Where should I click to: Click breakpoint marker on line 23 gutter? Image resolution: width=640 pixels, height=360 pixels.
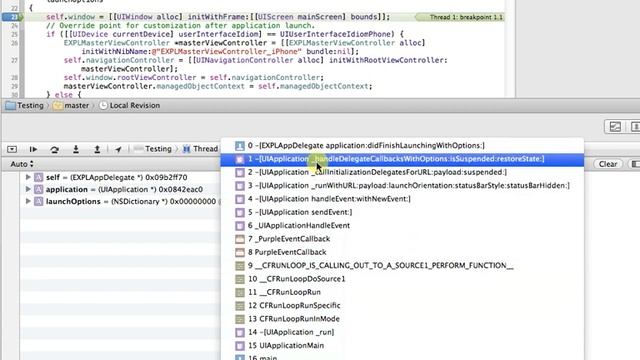click(x=12, y=17)
